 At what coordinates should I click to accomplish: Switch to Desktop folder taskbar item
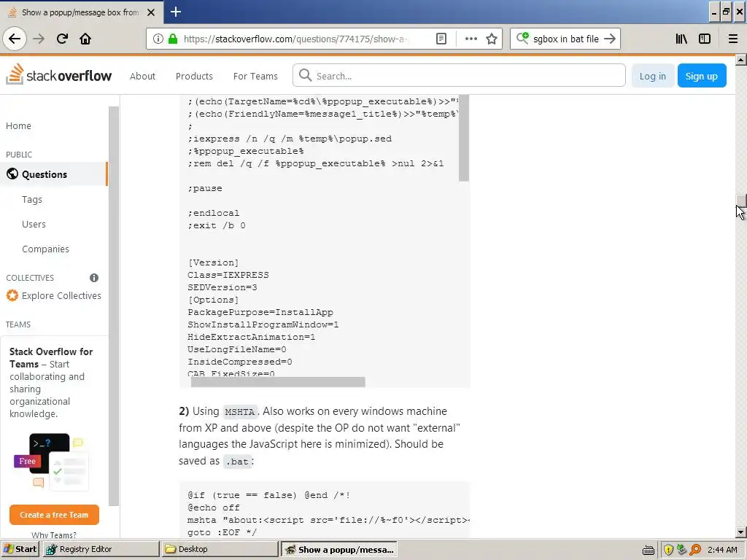coord(220,549)
